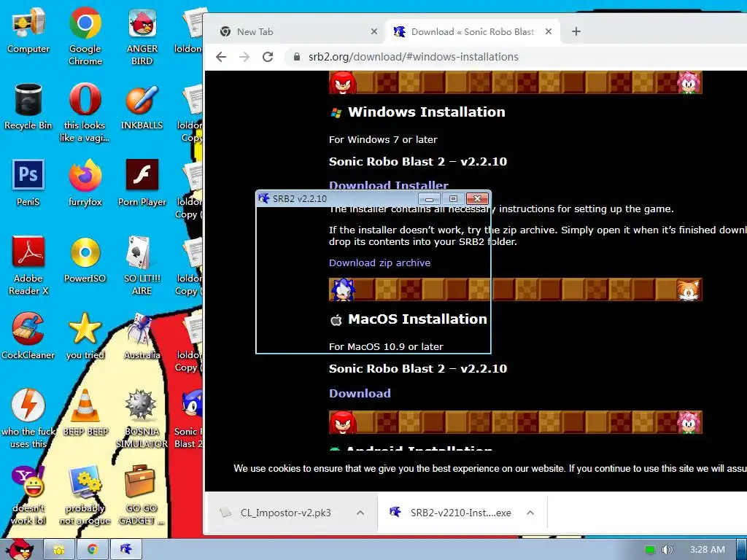Reload the srb2.org page
This screenshot has width=747, height=560.
(268, 57)
